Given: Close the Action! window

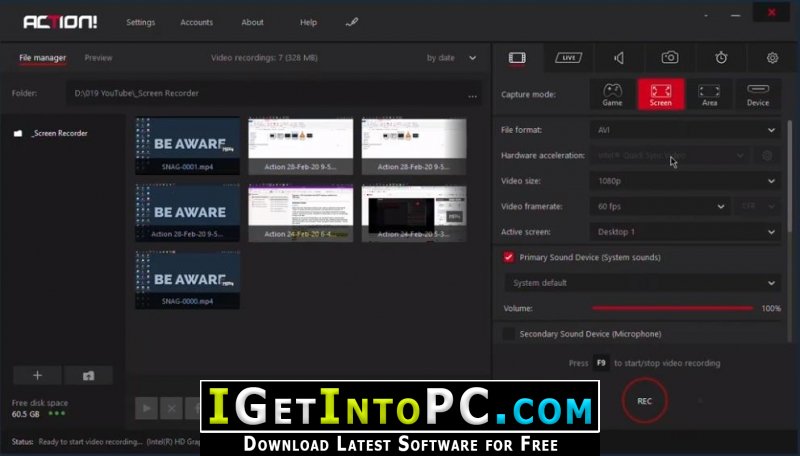Looking at the screenshot, I should [771, 13].
